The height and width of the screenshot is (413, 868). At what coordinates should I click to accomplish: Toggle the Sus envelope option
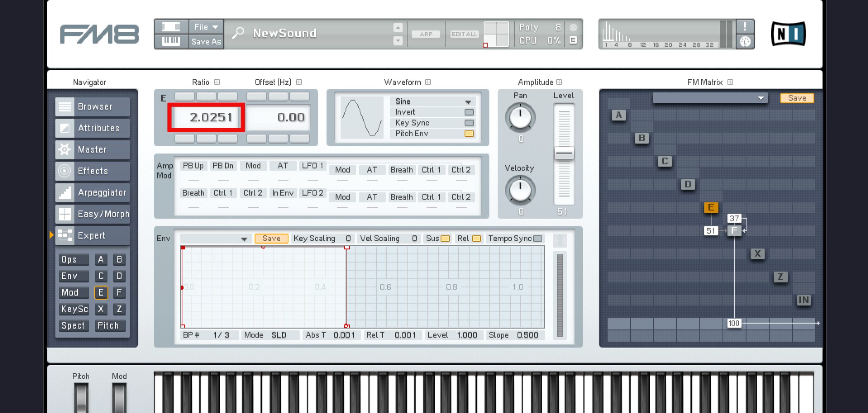(445, 239)
